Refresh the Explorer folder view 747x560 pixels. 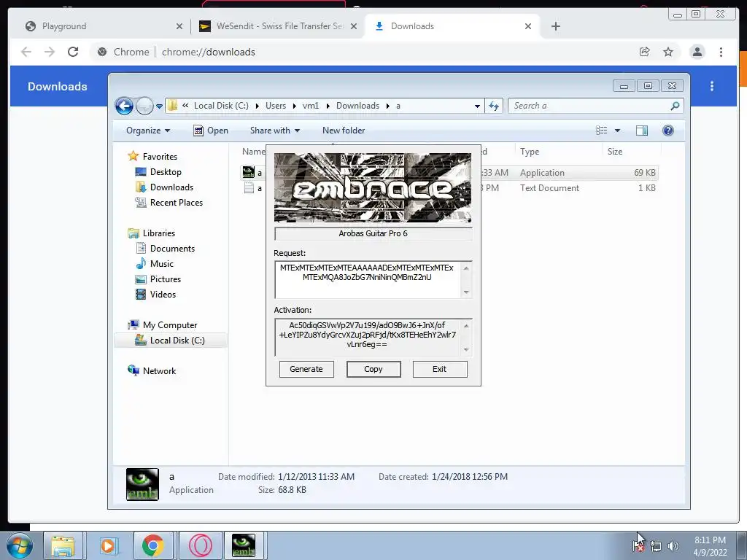click(494, 106)
